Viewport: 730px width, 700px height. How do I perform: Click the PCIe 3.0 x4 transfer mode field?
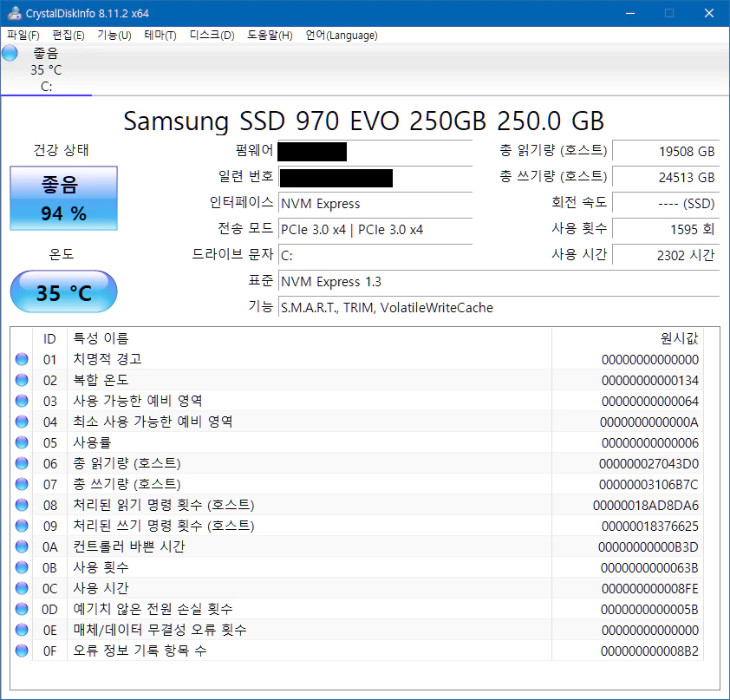pyautogui.click(x=375, y=230)
